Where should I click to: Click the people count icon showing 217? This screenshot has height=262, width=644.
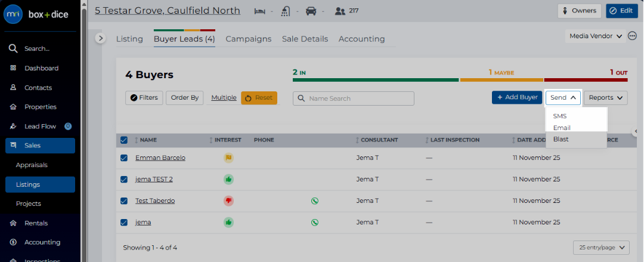tap(340, 11)
